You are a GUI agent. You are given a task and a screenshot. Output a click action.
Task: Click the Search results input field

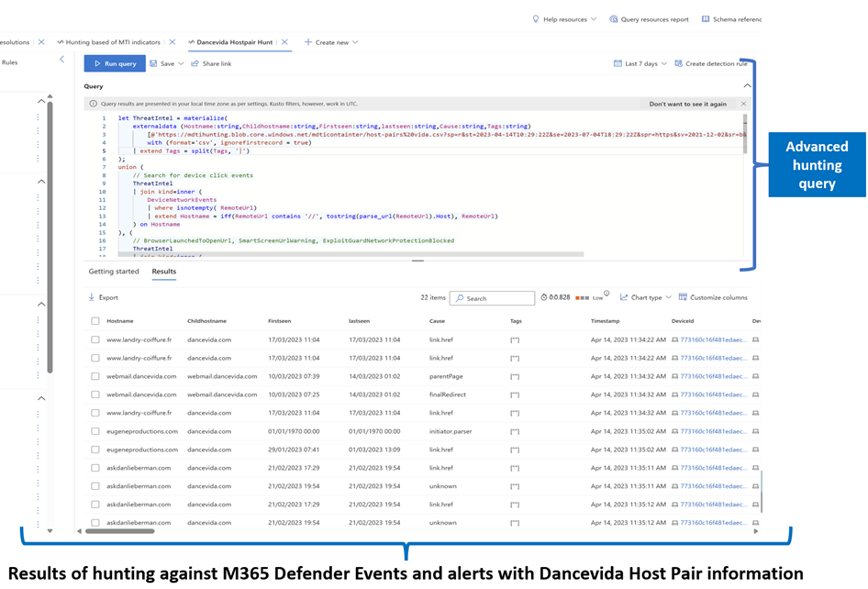(x=492, y=298)
